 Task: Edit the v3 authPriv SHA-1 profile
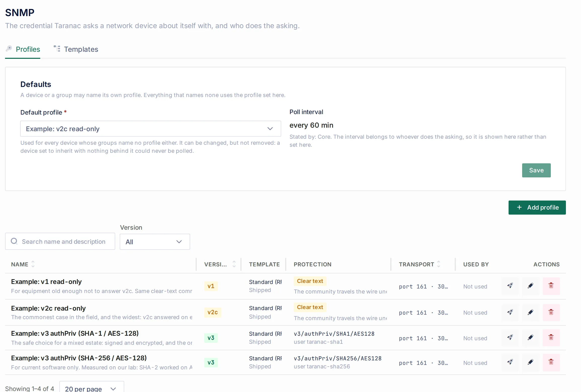pyautogui.click(x=531, y=338)
